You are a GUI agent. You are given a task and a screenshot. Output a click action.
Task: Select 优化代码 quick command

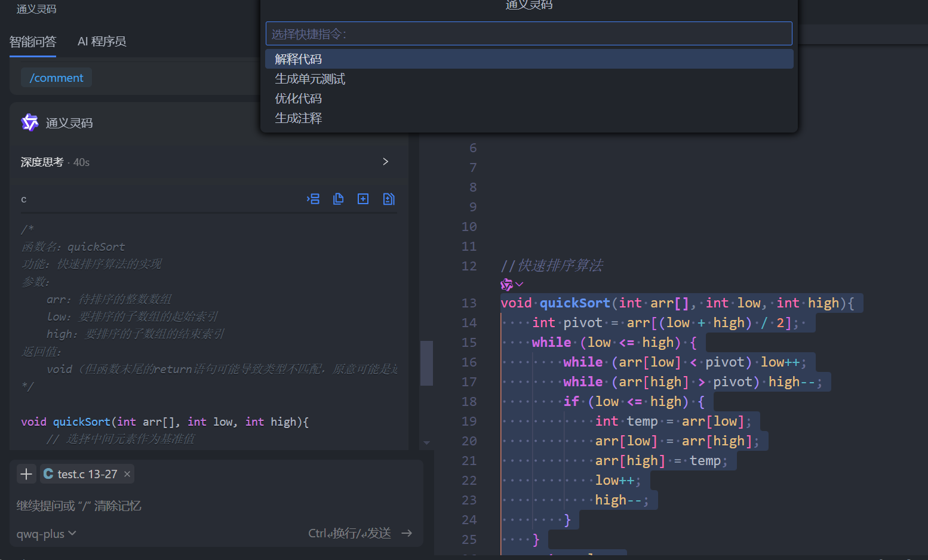pyautogui.click(x=529, y=99)
